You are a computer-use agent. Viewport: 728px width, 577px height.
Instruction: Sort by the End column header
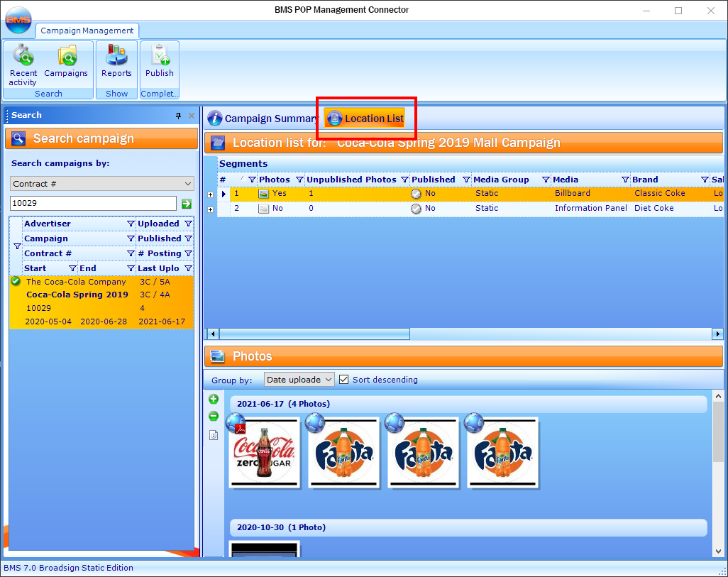tap(88, 268)
